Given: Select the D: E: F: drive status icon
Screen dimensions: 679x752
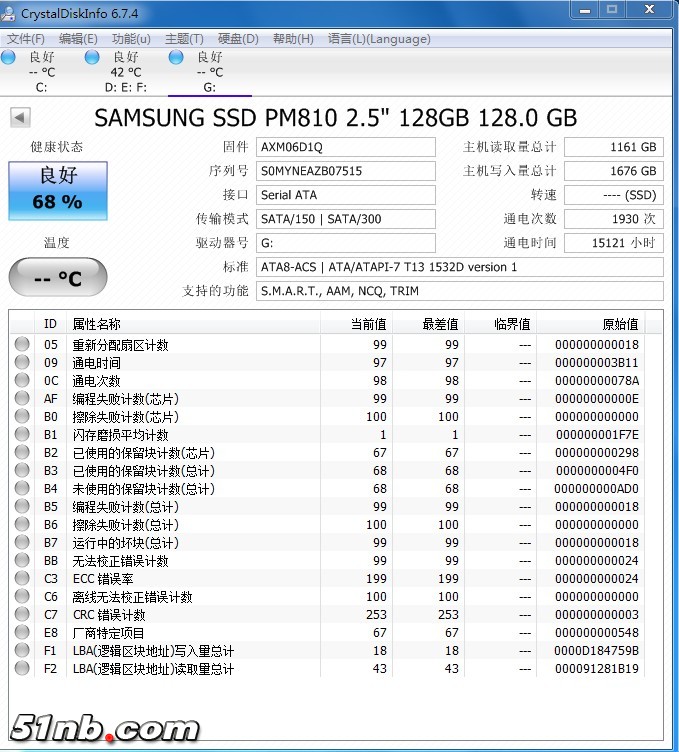Looking at the screenshot, I should coord(92,58).
